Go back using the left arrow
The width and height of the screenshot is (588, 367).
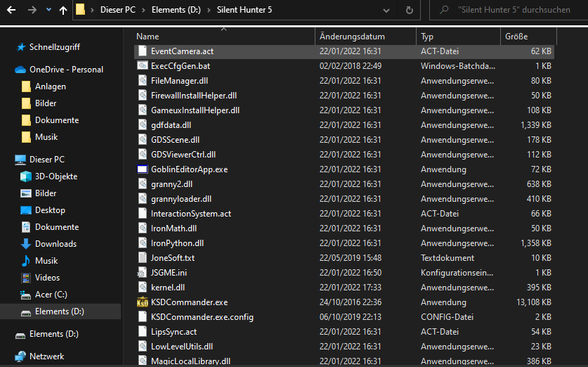[x=11, y=10]
